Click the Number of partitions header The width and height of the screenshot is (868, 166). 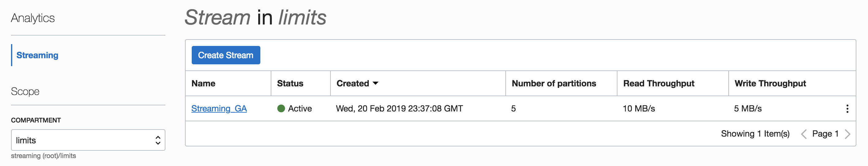pyautogui.click(x=554, y=84)
